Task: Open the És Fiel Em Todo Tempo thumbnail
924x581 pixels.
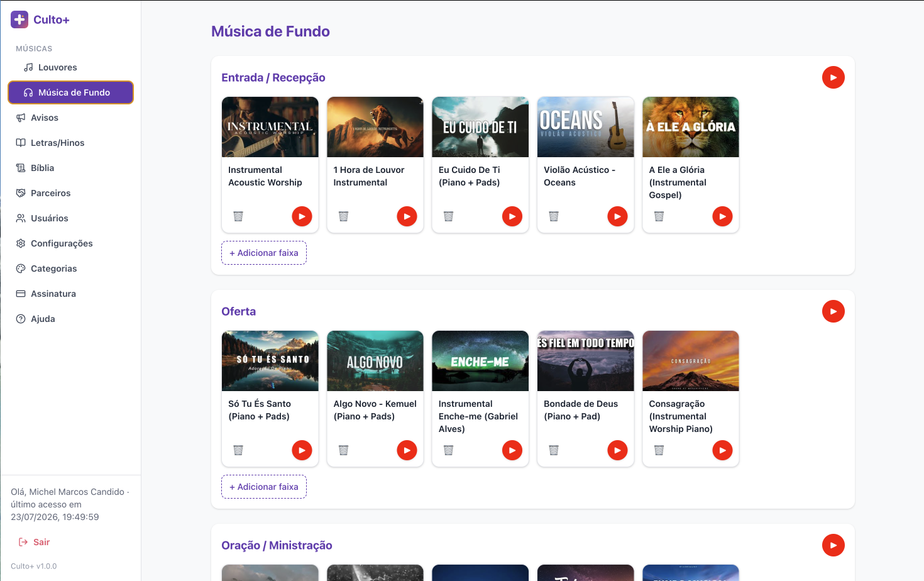Action: [586, 361]
